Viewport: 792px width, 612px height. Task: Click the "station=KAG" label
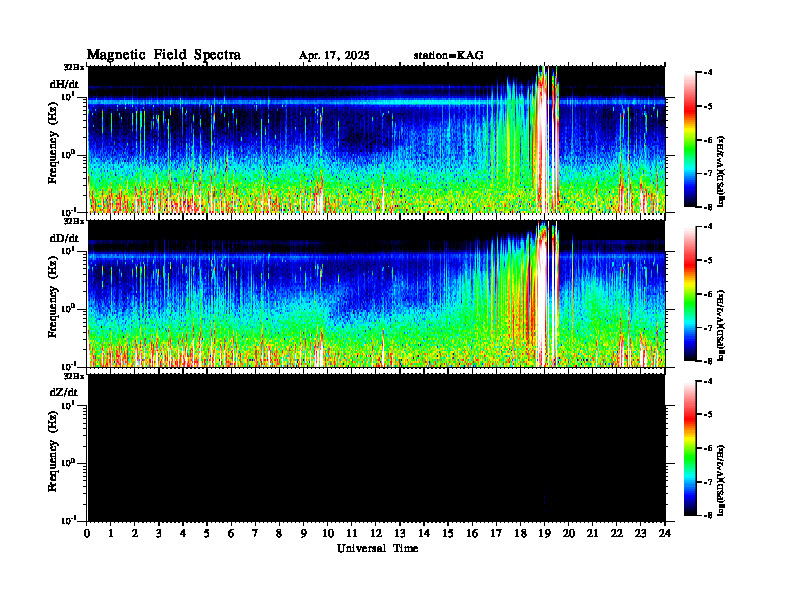pos(449,56)
